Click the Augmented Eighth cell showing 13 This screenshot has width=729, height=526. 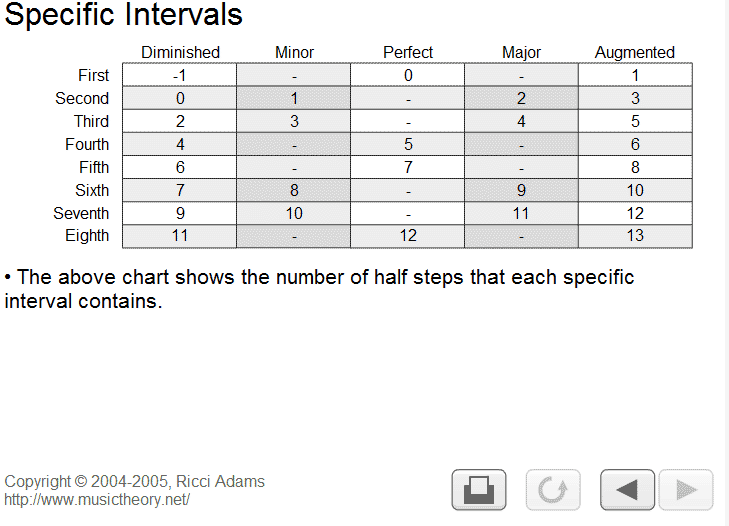click(635, 236)
